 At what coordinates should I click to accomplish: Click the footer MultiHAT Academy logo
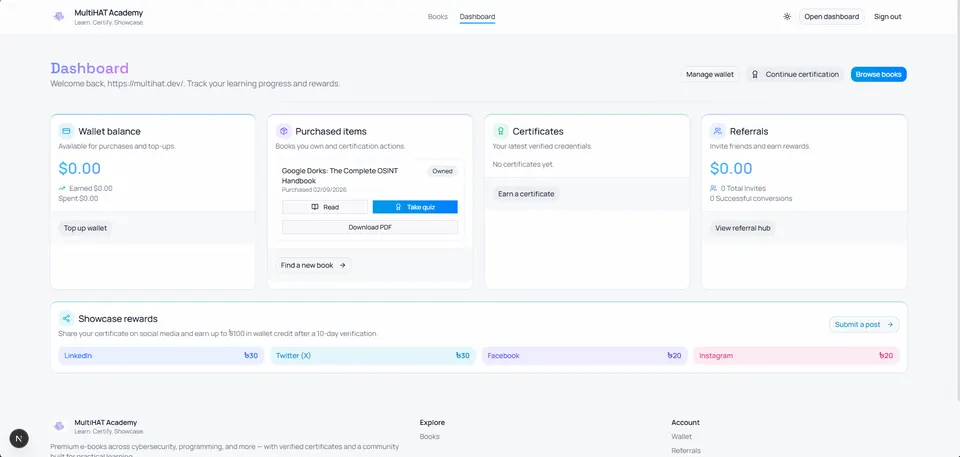59,426
